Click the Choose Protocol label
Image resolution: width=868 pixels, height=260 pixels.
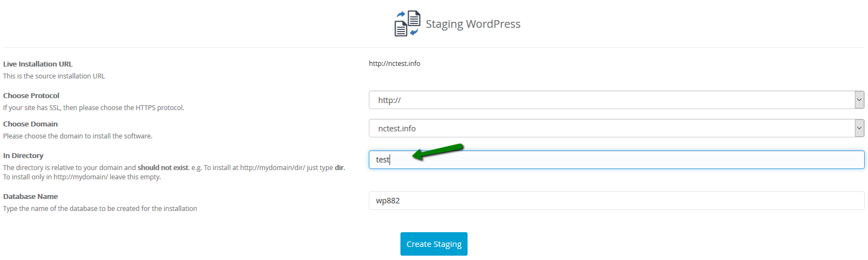(x=31, y=95)
